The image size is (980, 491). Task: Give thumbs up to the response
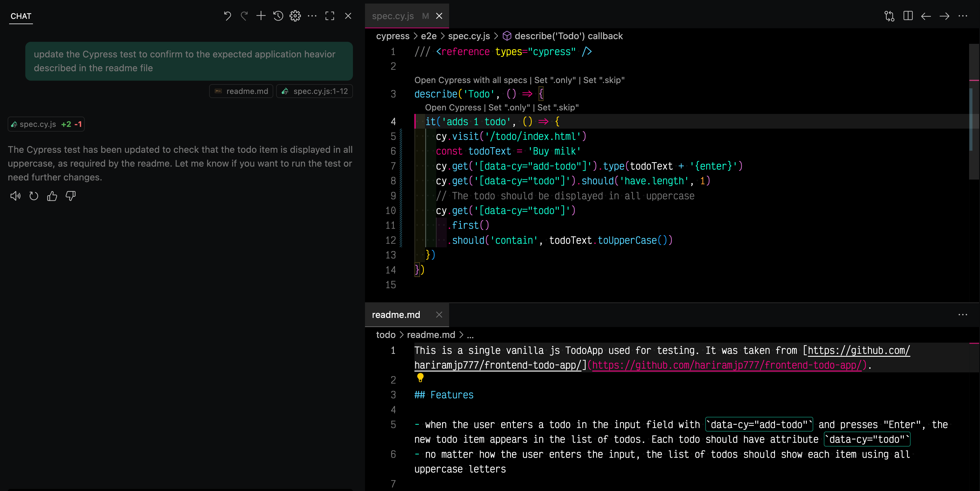pos(52,196)
